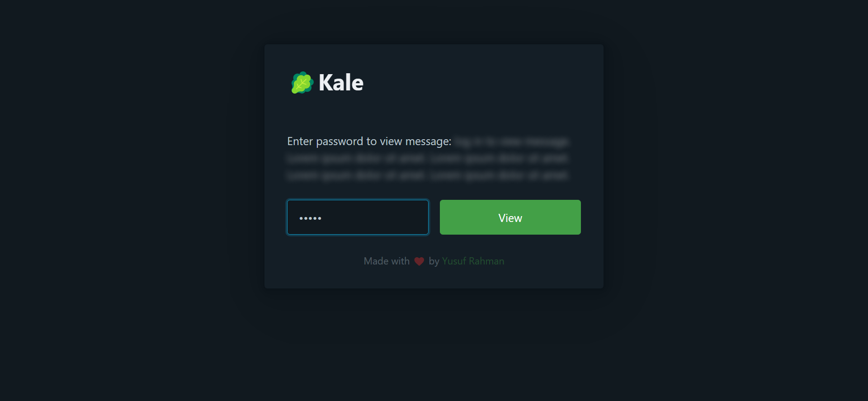Click the word "by" in the footer

pos(434,261)
